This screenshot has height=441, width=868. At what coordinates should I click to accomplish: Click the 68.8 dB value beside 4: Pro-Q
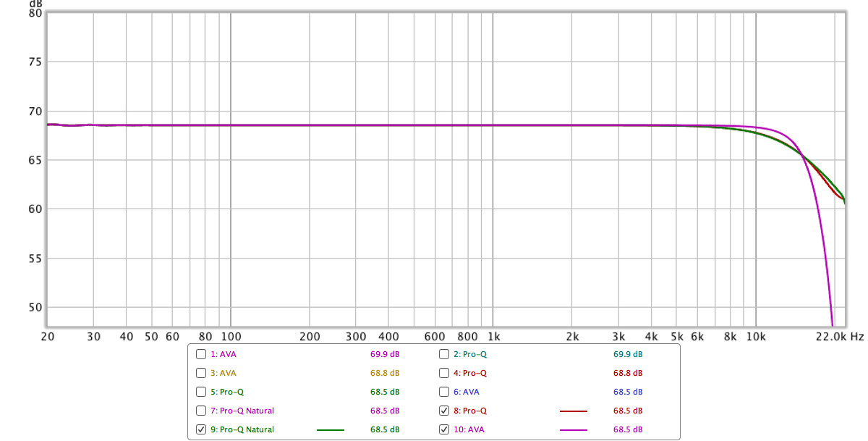(x=628, y=374)
